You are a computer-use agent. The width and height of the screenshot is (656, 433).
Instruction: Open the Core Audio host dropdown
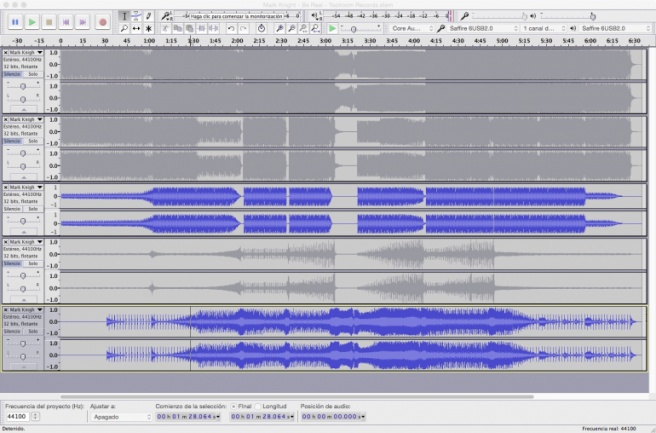(x=412, y=28)
